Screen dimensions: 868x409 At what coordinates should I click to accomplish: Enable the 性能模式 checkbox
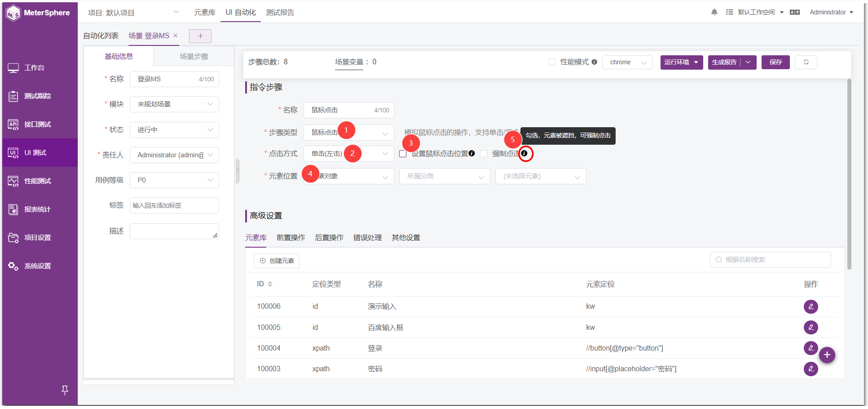click(552, 62)
